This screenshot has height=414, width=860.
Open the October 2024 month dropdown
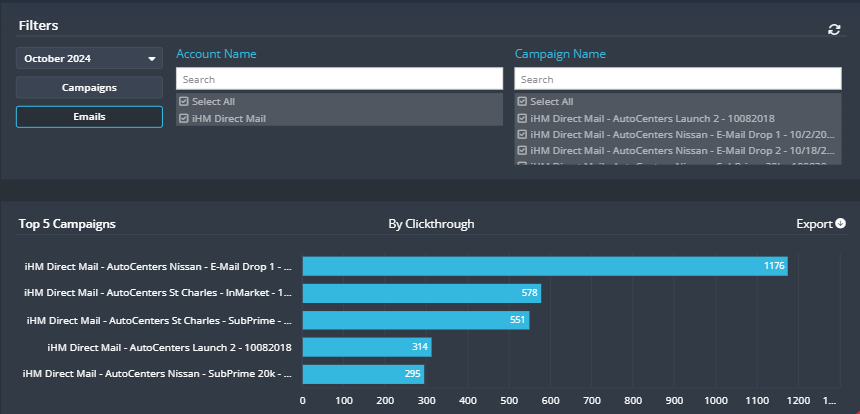click(x=89, y=58)
